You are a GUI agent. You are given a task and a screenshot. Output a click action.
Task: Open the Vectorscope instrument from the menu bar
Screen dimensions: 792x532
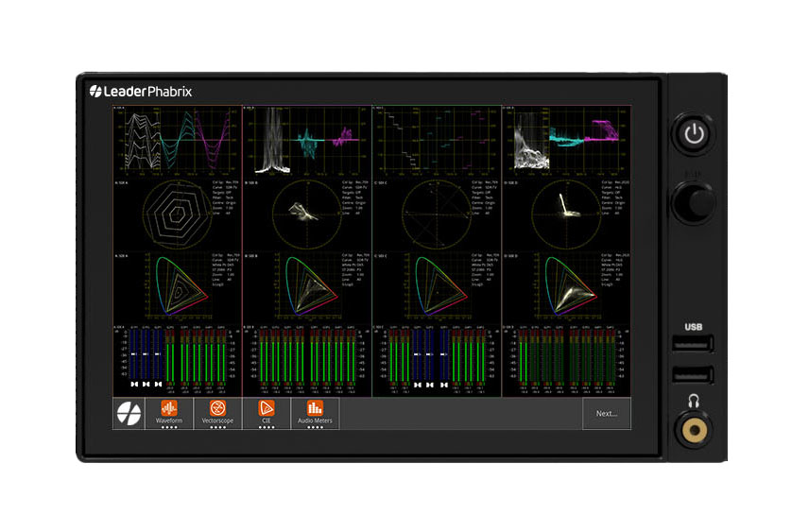pyautogui.click(x=217, y=413)
